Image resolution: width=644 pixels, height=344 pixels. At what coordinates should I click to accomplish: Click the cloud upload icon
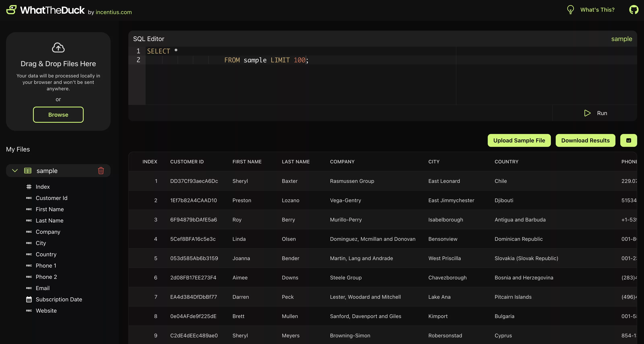point(58,47)
